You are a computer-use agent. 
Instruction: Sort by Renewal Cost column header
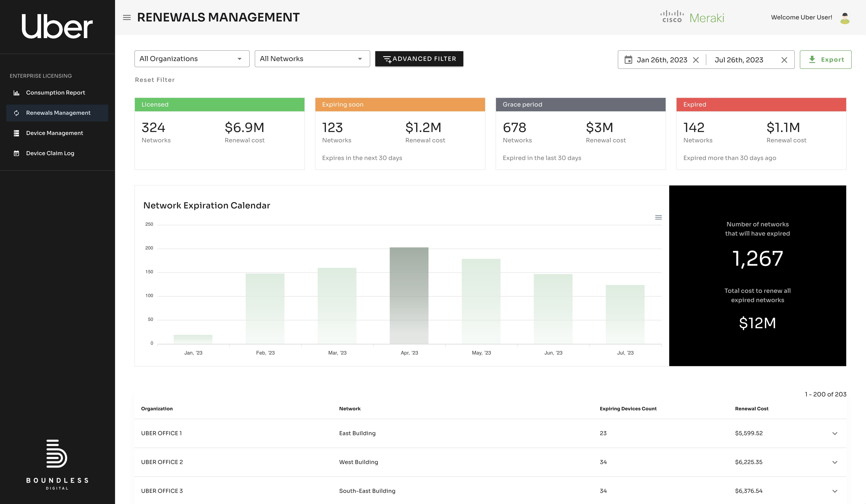[x=752, y=409]
